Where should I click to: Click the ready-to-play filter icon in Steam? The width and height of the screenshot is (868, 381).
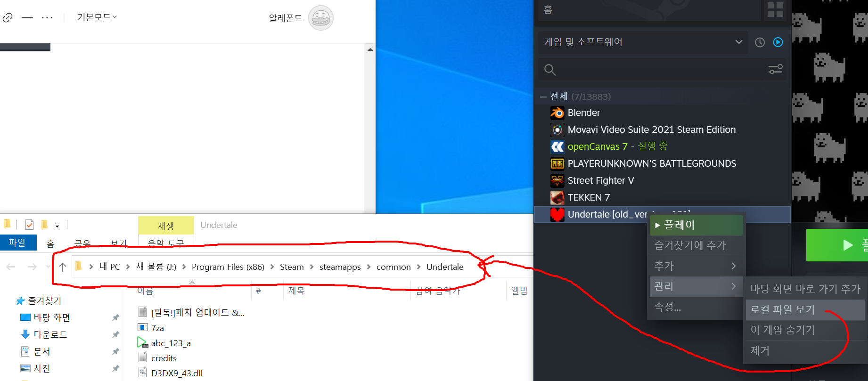pos(778,42)
